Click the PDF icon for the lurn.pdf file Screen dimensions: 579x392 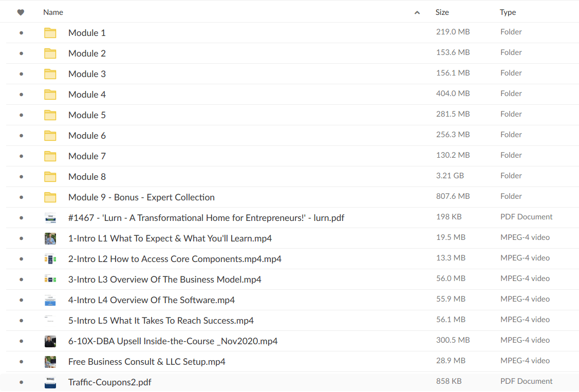coord(50,217)
